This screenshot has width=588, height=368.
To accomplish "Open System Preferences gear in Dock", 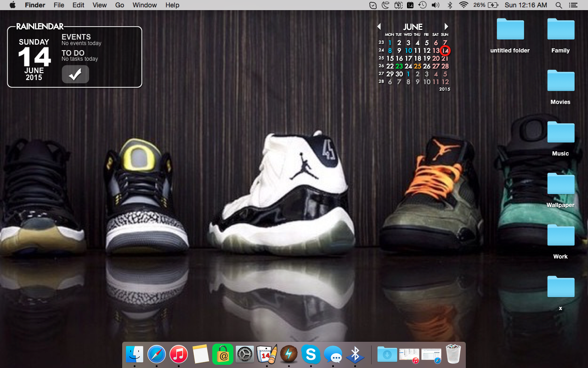I will pos(245,354).
